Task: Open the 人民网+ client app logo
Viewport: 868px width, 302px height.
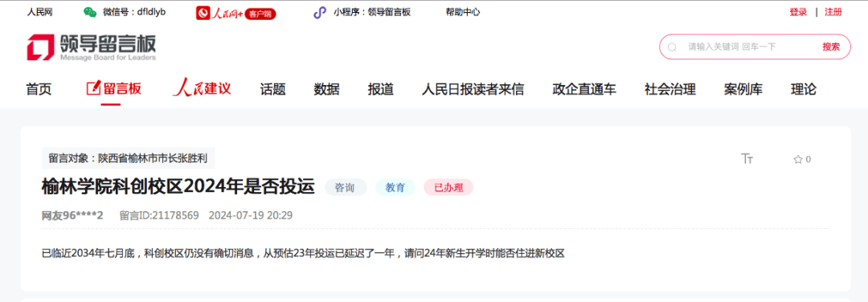Action: (235, 13)
